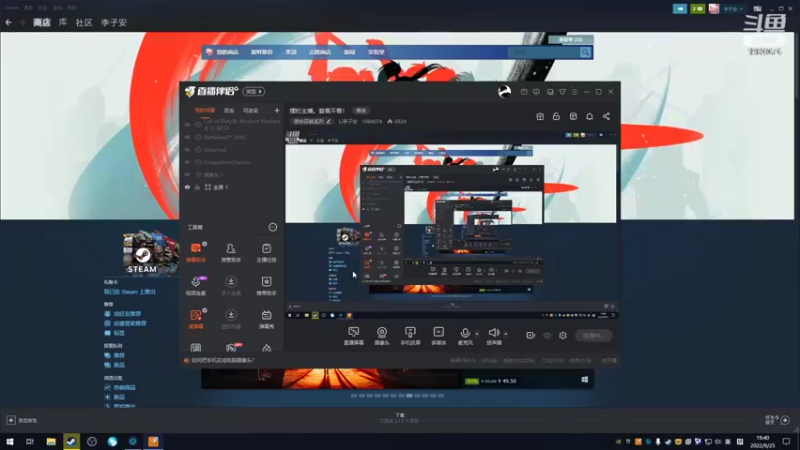Mute the 扬声器 speaker
The height and width of the screenshot is (450, 800).
pos(493,336)
